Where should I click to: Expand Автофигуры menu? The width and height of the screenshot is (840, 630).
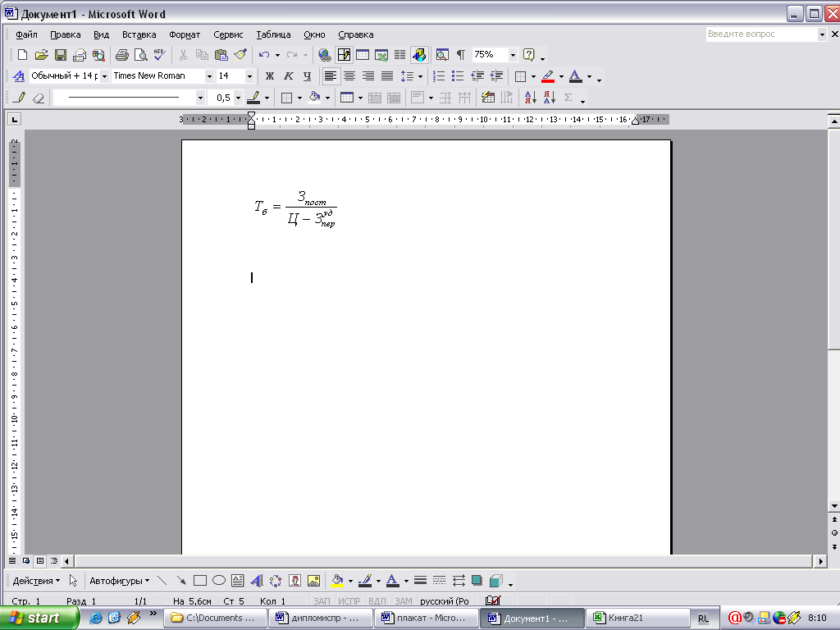click(120, 581)
